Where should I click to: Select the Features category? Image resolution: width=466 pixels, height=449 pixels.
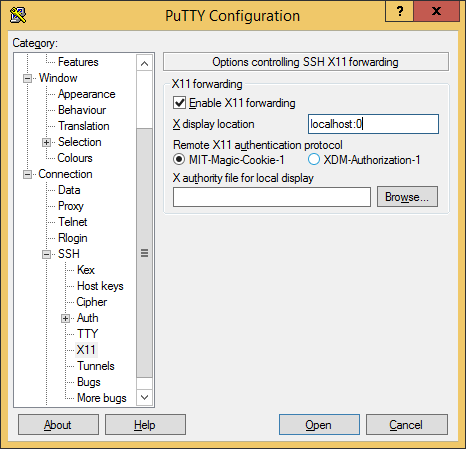(x=78, y=62)
